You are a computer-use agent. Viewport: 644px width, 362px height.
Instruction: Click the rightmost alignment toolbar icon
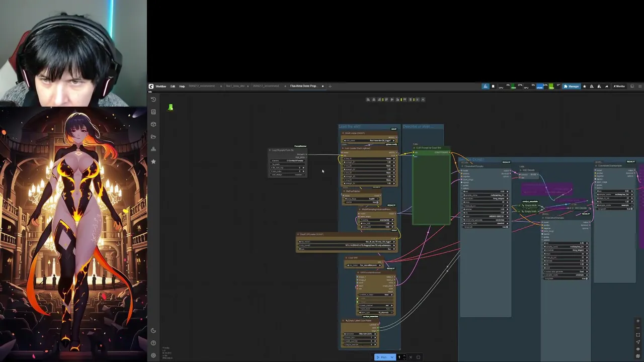click(x=423, y=100)
